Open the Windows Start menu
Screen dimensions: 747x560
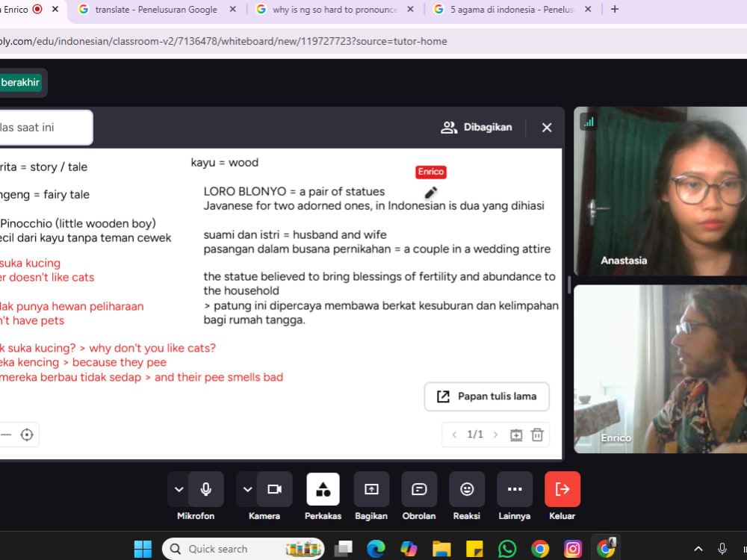pos(143,549)
